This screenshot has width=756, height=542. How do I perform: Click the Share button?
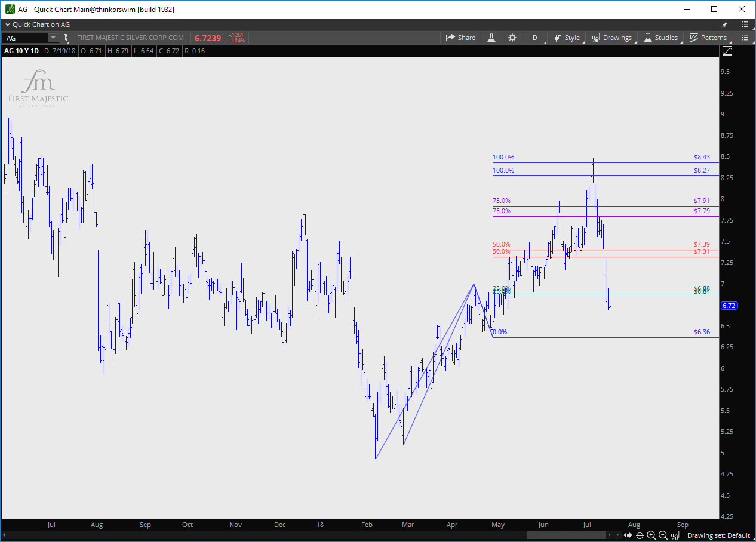click(460, 38)
